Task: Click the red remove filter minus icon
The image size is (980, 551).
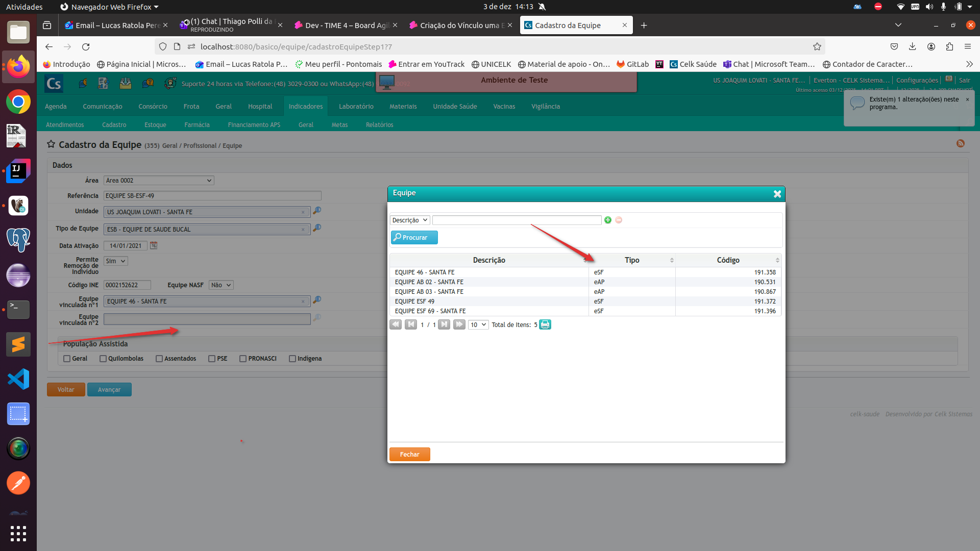Action: [619, 220]
